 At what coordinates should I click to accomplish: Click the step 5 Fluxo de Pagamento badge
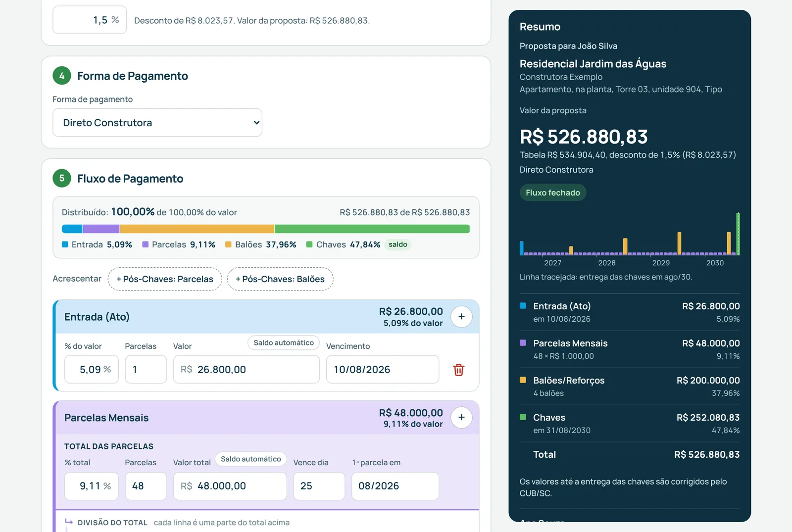tap(62, 178)
